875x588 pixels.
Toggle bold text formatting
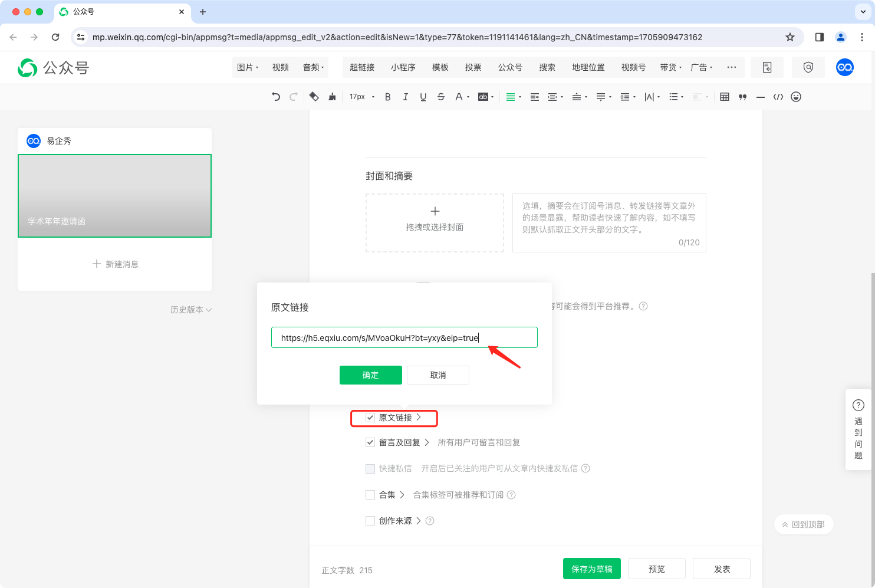click(x=387, y=97)
